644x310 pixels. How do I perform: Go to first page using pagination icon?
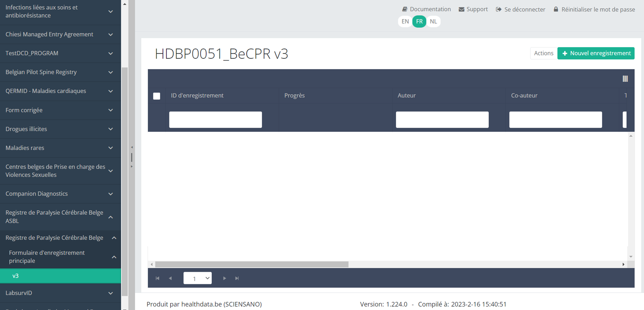157,278
